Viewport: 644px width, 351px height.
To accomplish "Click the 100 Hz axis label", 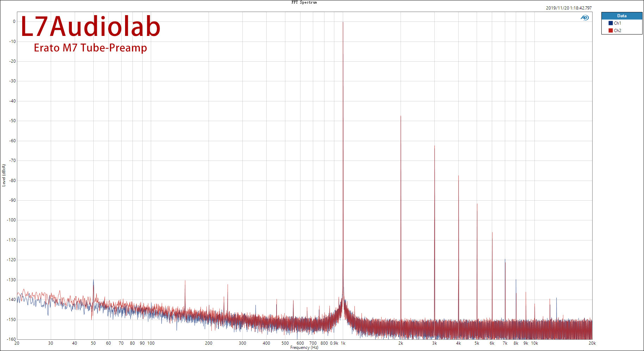I will coord(151,343).
